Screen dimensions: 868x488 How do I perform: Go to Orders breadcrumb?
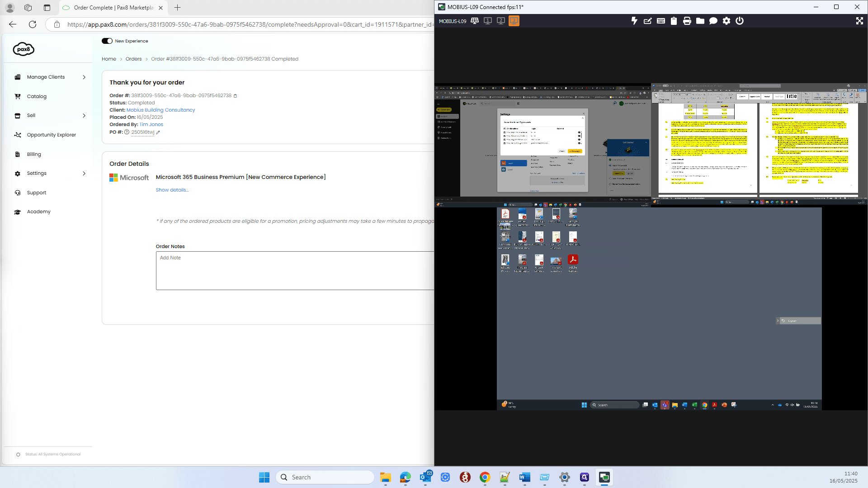click(133, 59)
